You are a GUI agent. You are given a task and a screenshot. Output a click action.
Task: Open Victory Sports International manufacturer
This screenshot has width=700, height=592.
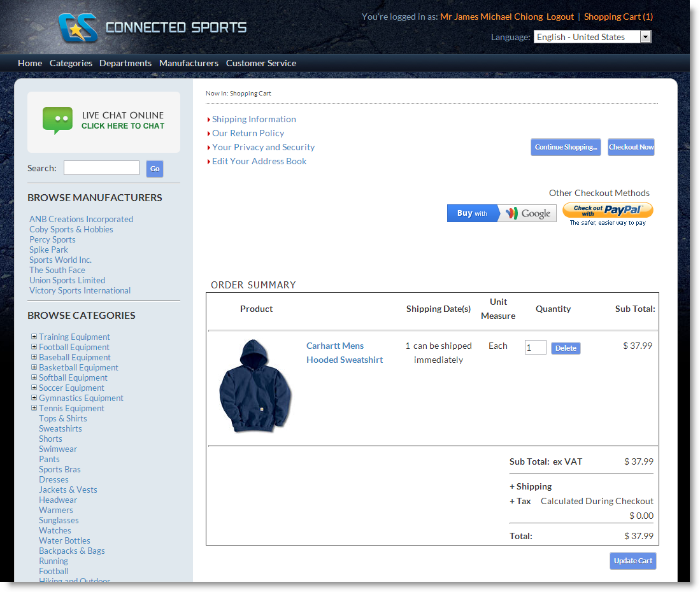click(x=80, y=290)
